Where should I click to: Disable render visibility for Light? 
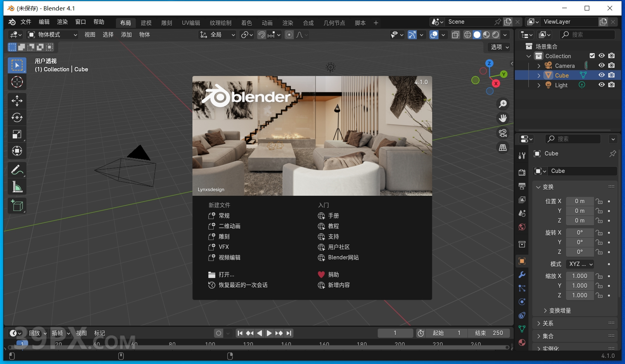[612, 85]
